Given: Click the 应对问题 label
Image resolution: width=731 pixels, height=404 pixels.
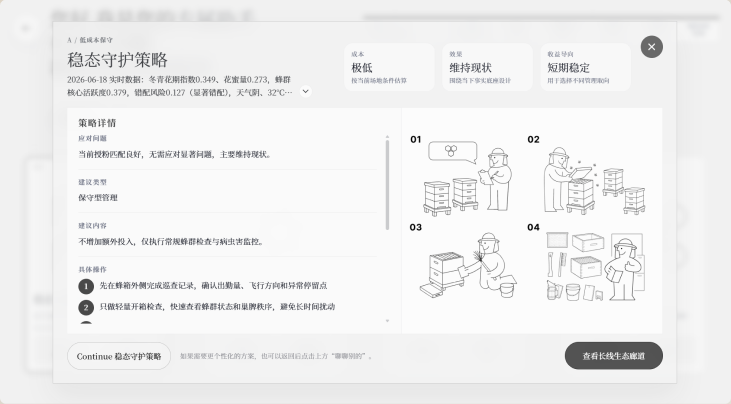Looking at the screenshot, I should point(92,138).
